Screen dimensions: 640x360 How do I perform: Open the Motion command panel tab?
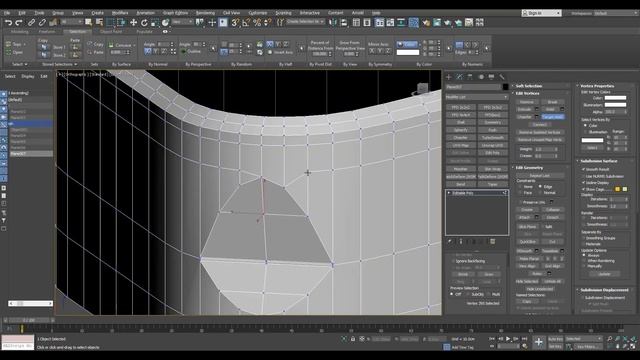click(481, 77)
